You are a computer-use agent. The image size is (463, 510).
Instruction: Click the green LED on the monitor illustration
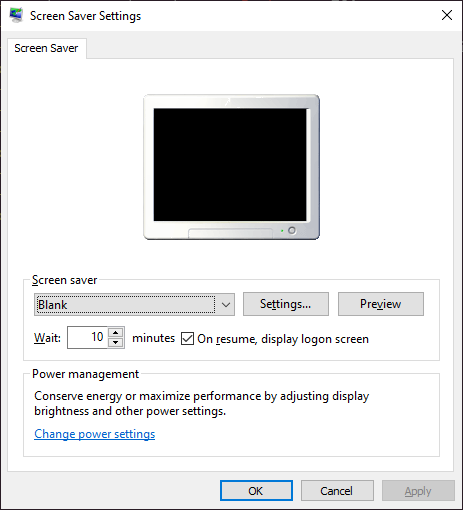coord(282,231)
